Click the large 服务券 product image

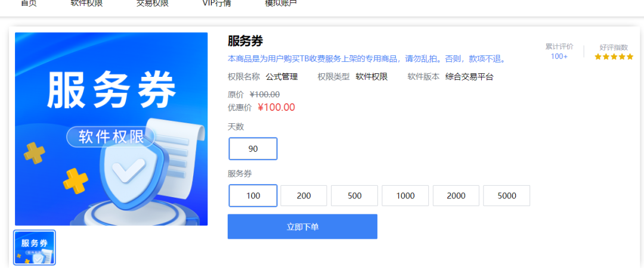pyautogui.click(x=112, y=129)
